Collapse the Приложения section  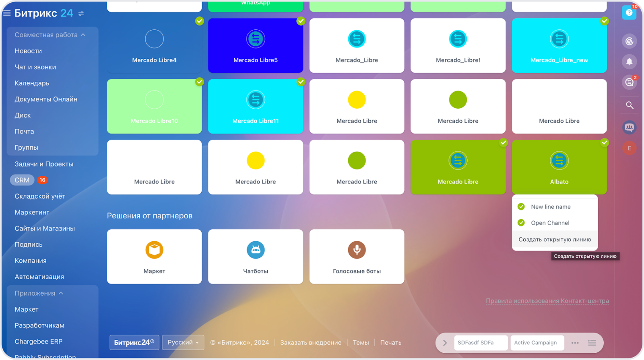tap(61, 293)
